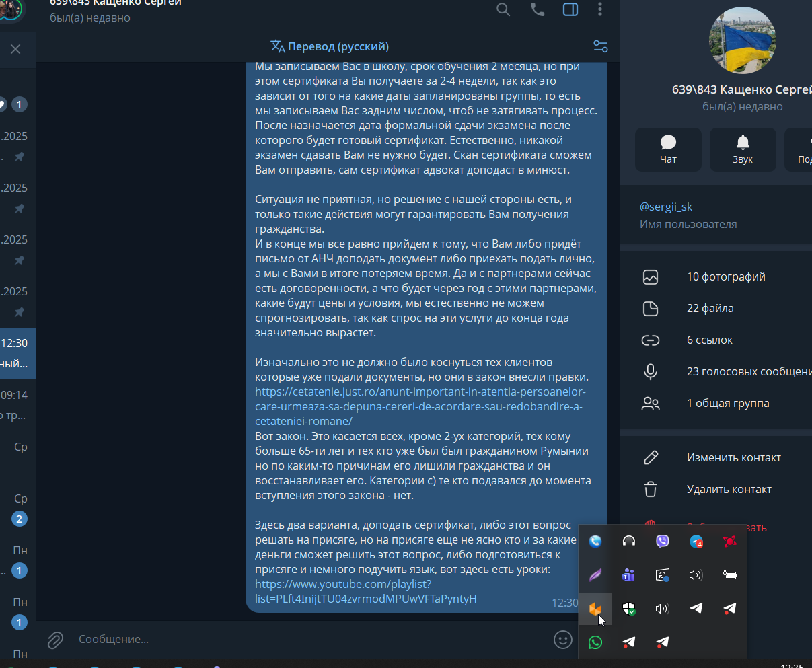This screenshot has height=668, width=812.
Task: Toggle notifications with the Звук bell button
Action: click(743, 149)
